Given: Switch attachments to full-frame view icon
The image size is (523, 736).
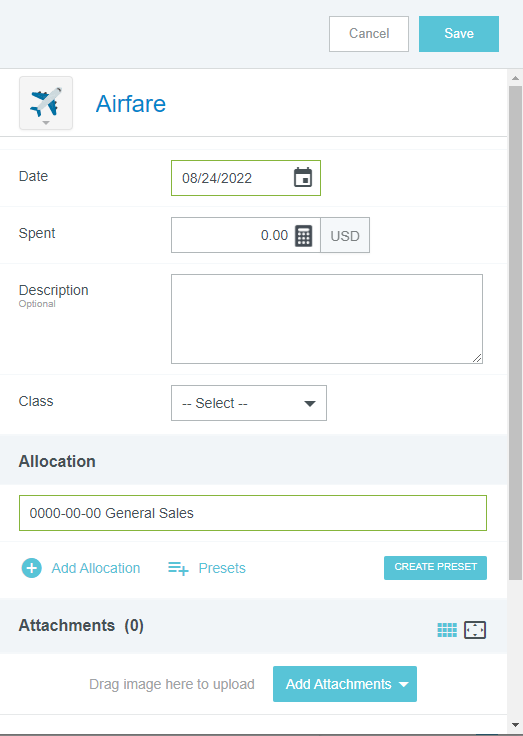Looking at the screenshot, I should click(x=475, y=630).
